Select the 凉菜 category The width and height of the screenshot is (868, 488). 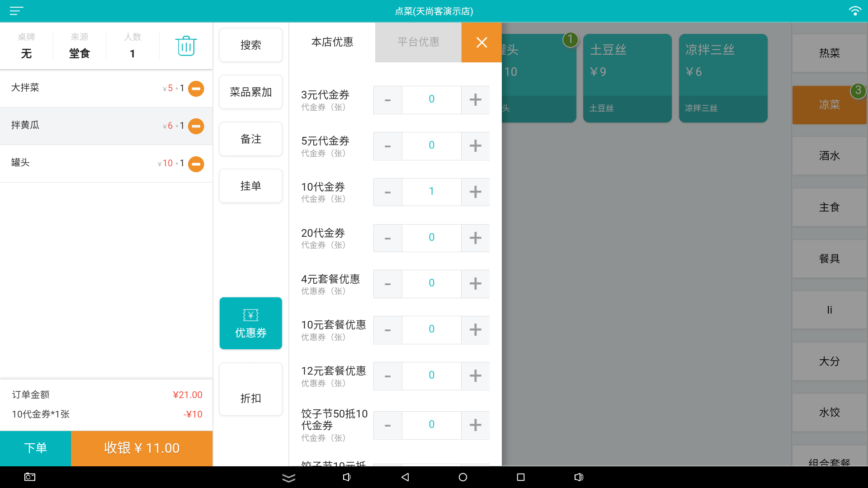(830, 105)
